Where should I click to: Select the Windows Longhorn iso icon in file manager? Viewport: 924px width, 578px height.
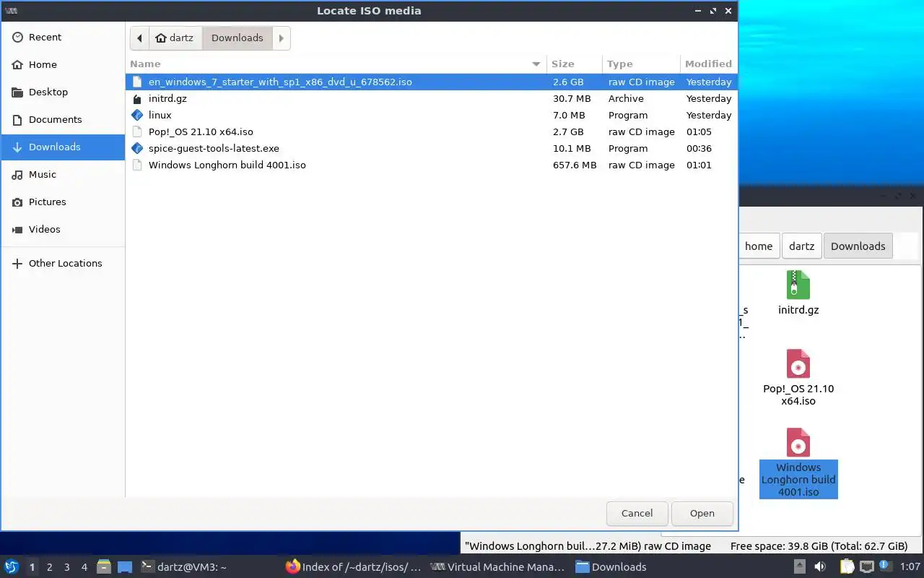click(x=798, y=442)
